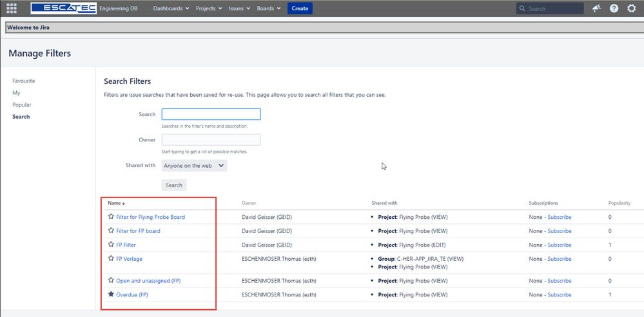Subscribe to the Overdue (FP) filter
The height and width of the screenshot is (317, 644).
(560, 295)
